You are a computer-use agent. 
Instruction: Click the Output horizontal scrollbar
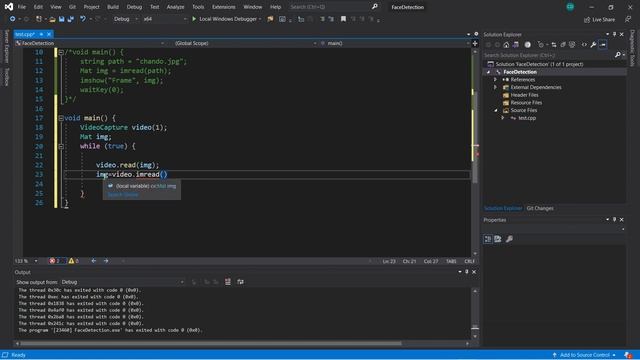coord(210,343)
